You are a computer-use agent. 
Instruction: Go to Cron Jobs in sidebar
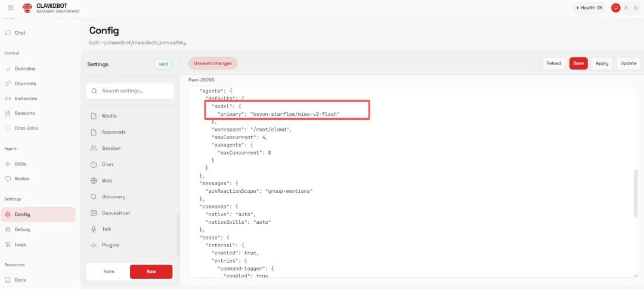pyautogui.click(x=26, y=128)
